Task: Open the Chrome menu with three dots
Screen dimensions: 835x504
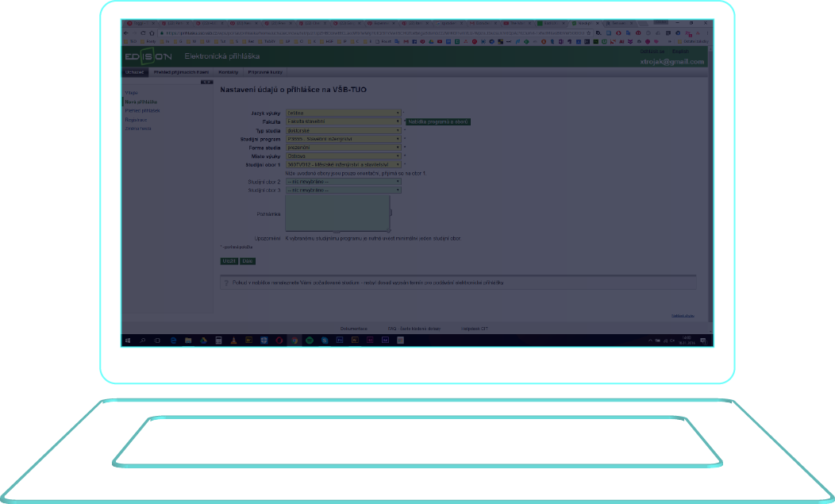Action: tap(707, 33)
